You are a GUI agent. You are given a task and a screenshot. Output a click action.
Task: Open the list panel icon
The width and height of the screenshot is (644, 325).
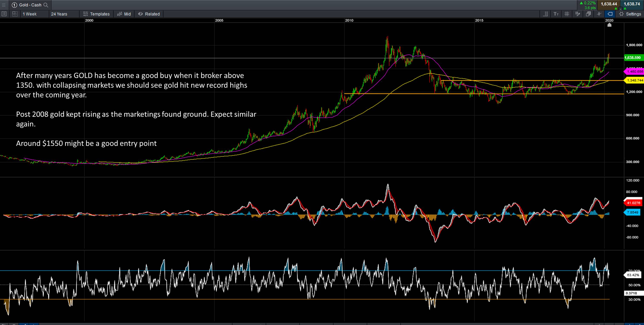point(4,14)
